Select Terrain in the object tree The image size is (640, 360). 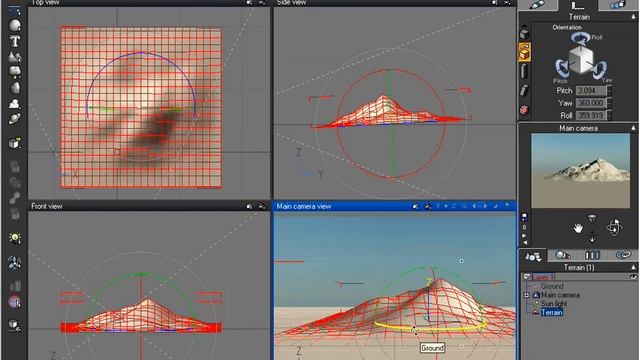pos(552,312)
